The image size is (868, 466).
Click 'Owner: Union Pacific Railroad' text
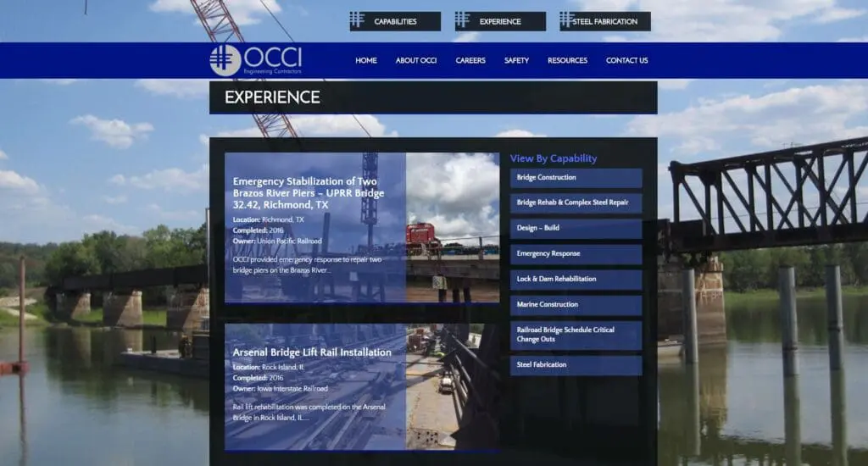[x=277, y=241]
